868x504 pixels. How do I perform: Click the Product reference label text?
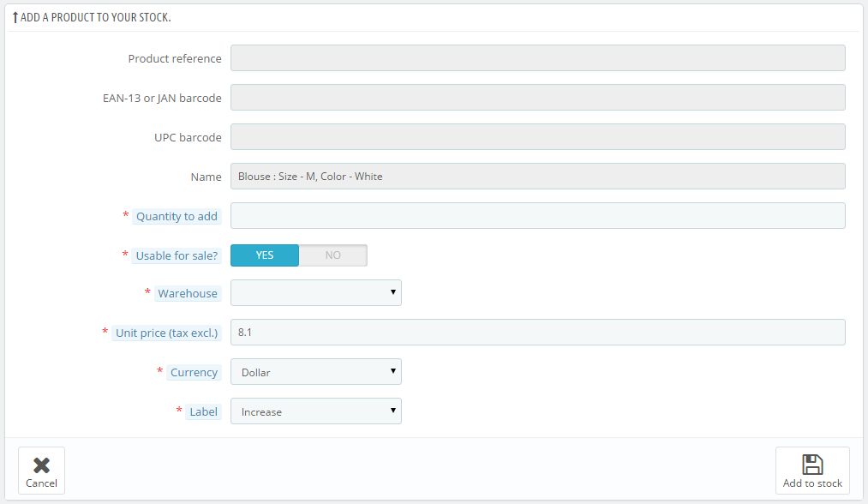tap(175, 58)
